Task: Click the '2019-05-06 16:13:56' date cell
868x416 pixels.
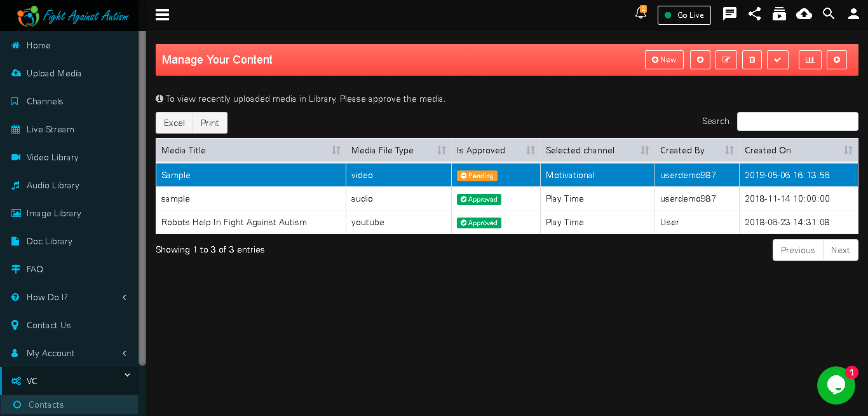Action: (x=799, y=175)
